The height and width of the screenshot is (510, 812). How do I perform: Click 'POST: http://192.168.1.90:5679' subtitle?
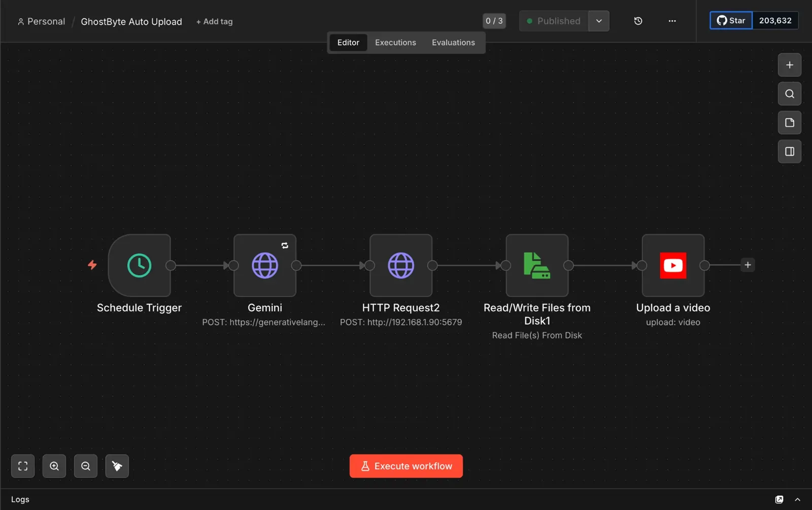point(401,322)
